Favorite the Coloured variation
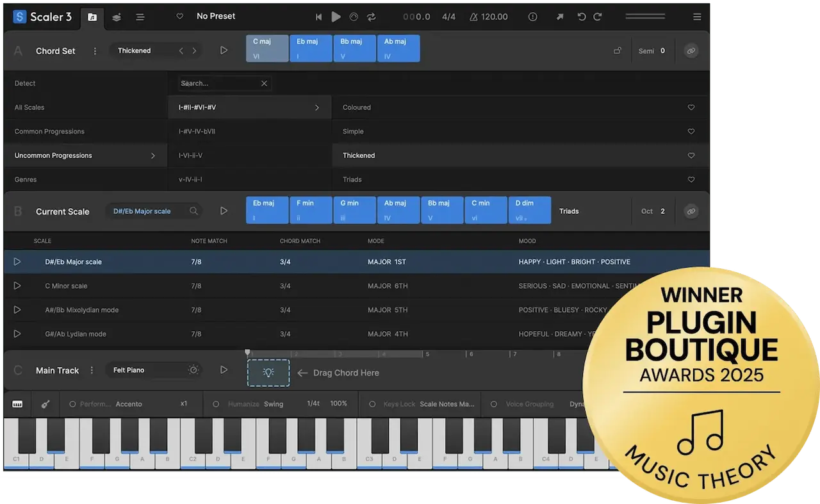Screen dimensions: 820x504 pos(691,108)
